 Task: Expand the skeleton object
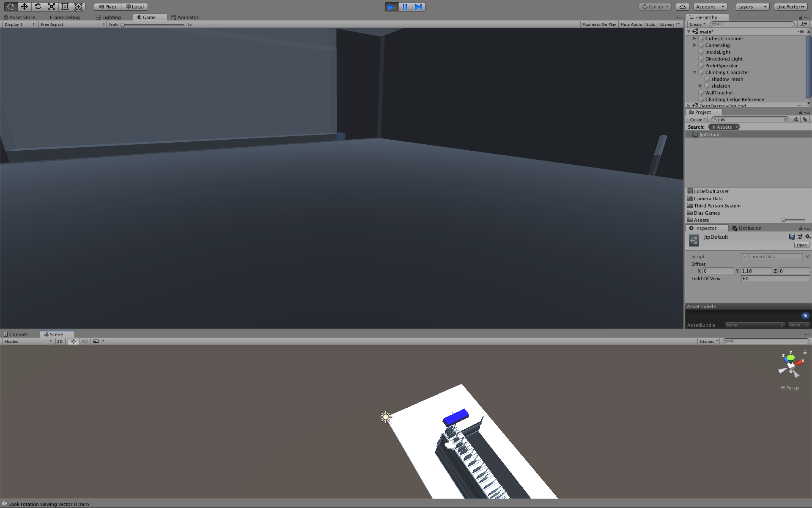700,86
